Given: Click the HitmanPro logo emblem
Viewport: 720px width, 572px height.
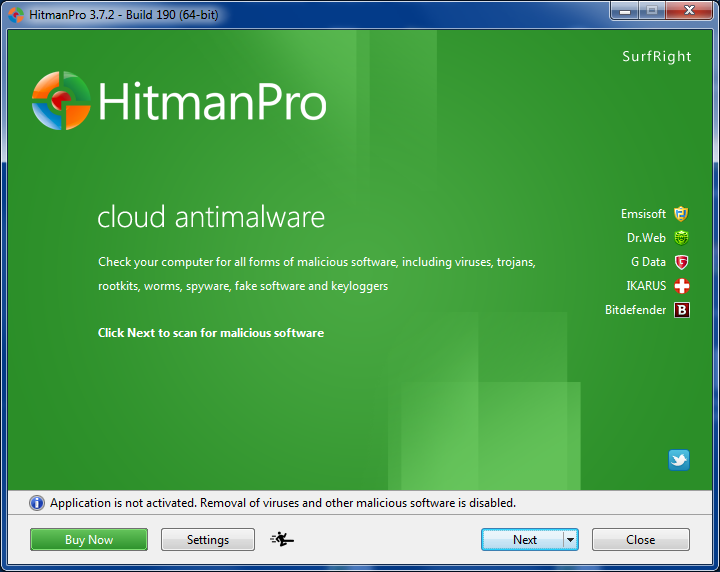Looking at the screenshot, I should click(x=61, y=101).
